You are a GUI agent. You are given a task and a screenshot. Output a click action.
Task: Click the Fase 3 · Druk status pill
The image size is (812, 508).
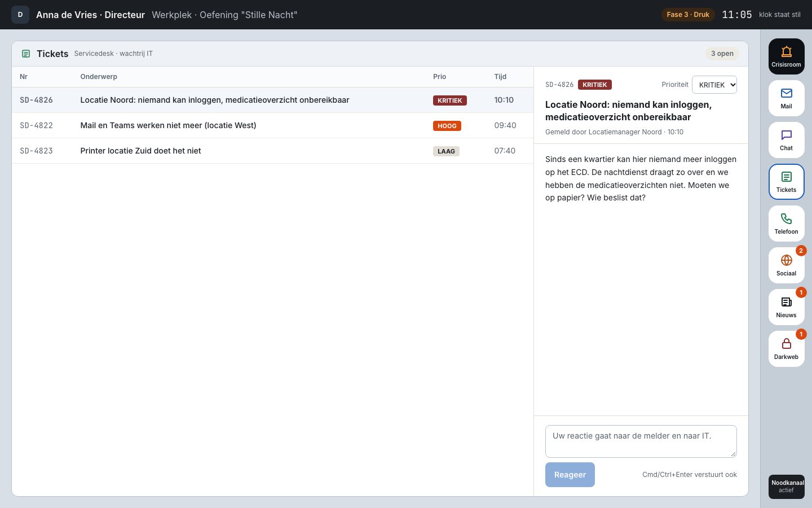point(688,15)
